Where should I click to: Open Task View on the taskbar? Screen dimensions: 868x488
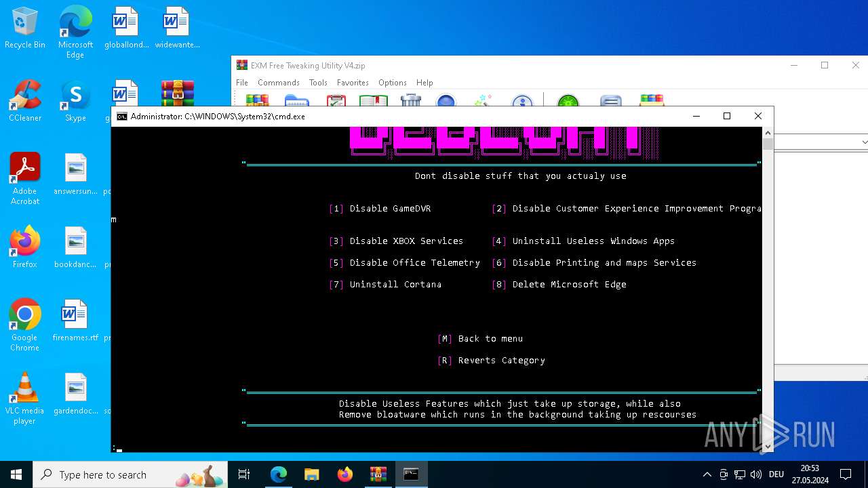click(244, 474)
